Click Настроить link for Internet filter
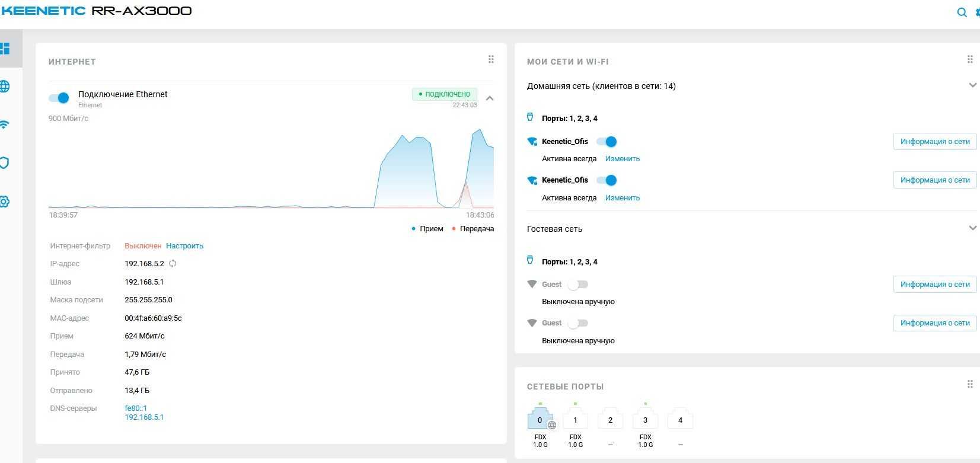This screenshot has height=463, width=980. (184, 246)
